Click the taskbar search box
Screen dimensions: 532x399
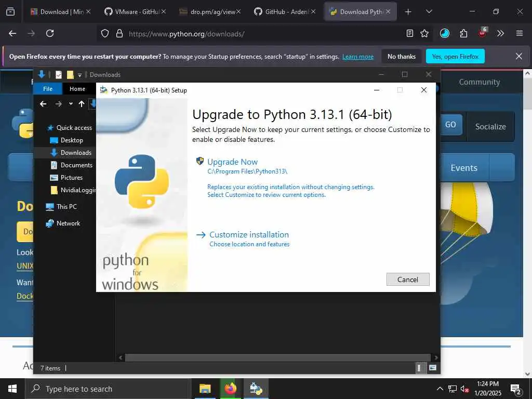(108, 389)
